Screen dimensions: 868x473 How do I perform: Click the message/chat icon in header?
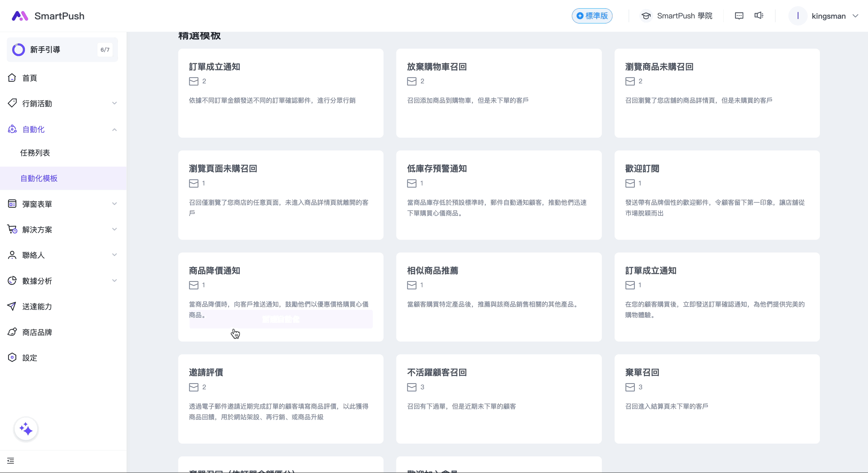point(739,16)
